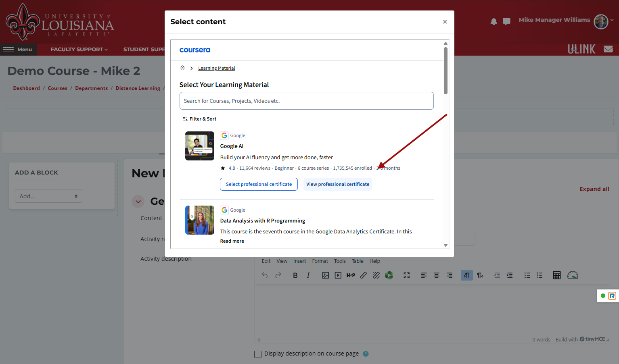Screen dimensions: 619x364
Task: Click the unlink icon
Action: click(376, 275)
